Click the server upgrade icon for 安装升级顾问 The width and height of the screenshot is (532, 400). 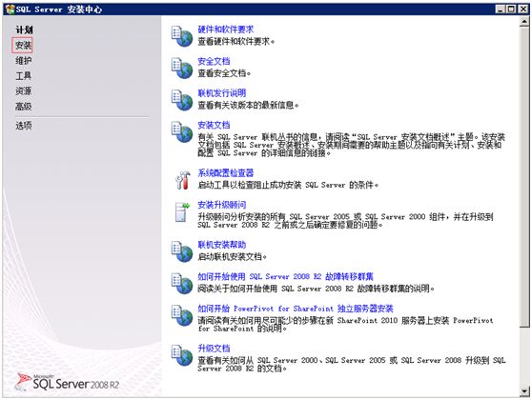(182, 211)
